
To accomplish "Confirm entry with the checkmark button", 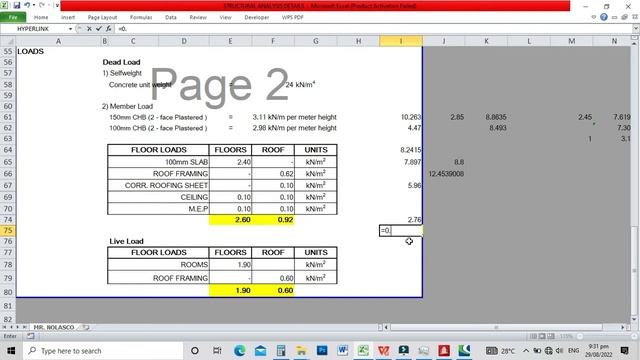I will pyautogui.click(x=99, y=29).
